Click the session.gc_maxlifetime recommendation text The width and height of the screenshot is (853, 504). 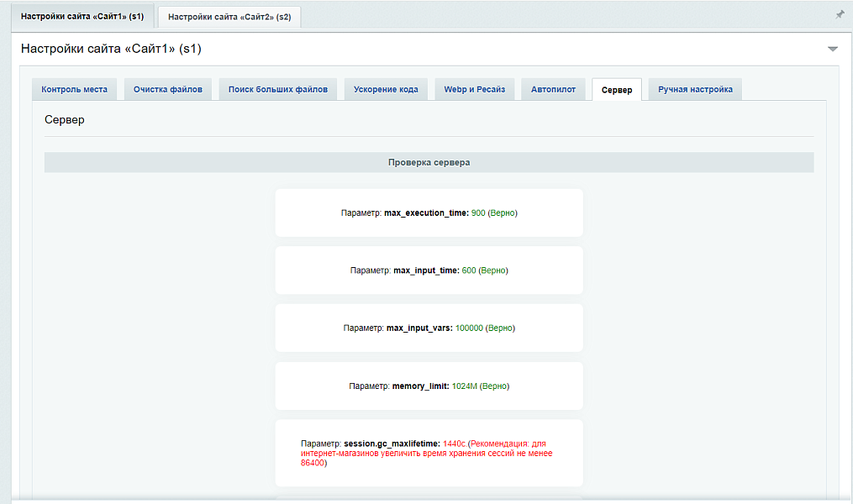429,453
